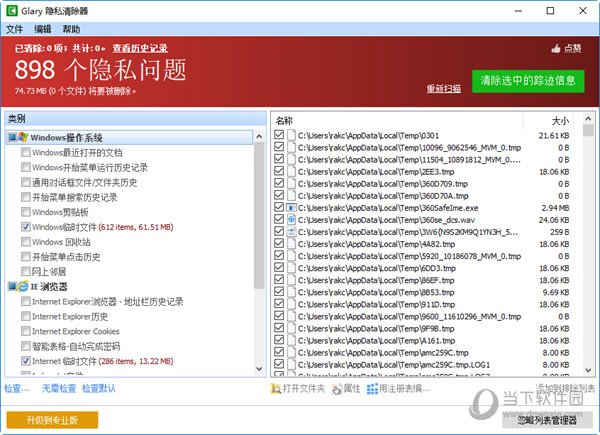
Task: Click the file icon of 360D709.tmp
Action: 292,184
